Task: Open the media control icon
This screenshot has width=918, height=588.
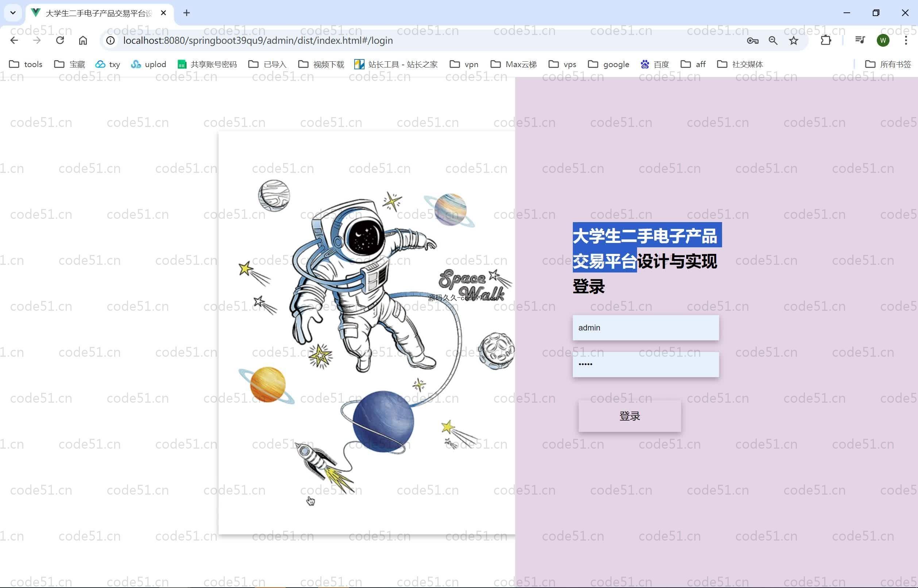Action: (x=860, y=40)
